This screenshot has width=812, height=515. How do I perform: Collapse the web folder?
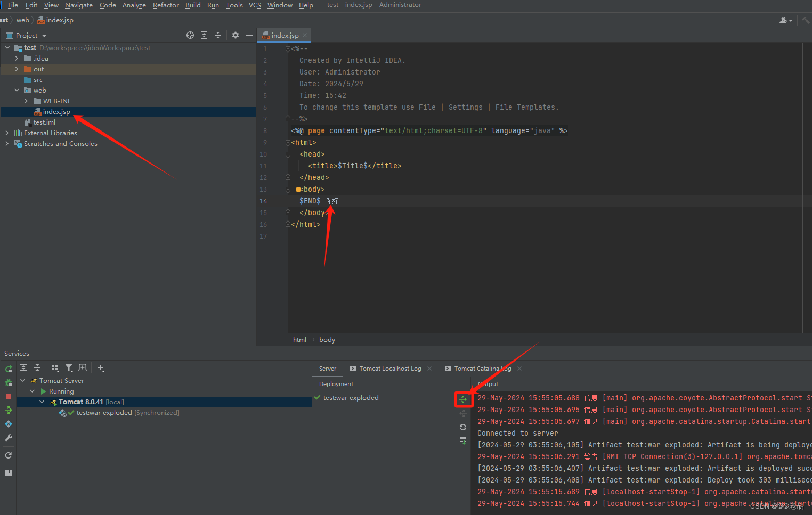point(17,91)
